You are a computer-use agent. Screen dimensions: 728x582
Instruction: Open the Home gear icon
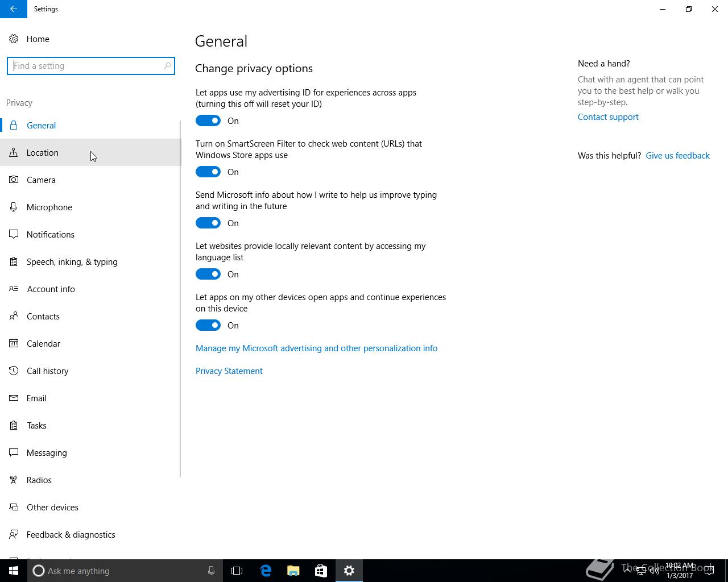[14, 39]
